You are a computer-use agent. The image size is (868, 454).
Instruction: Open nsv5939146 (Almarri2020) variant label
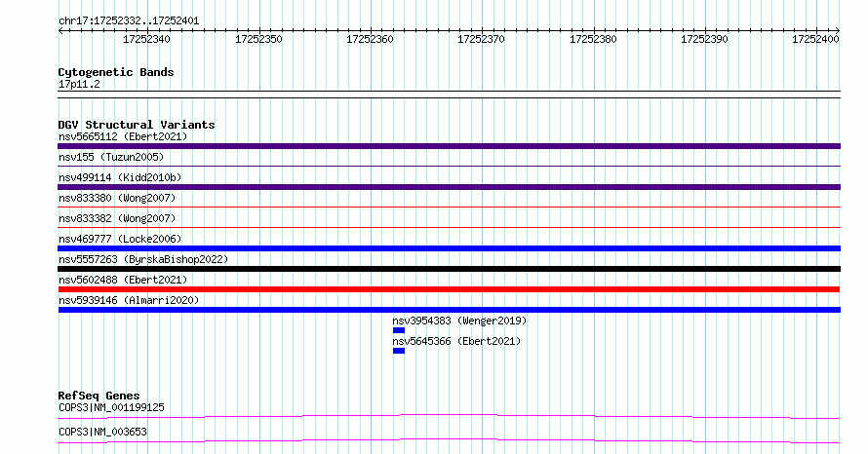click(129, 300)
